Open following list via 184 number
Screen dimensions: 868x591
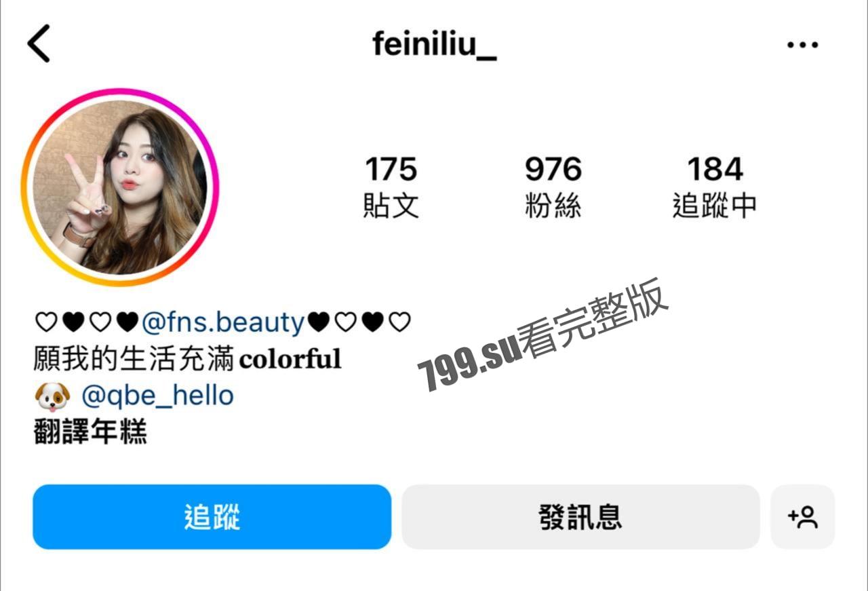[x=715, y=169]
